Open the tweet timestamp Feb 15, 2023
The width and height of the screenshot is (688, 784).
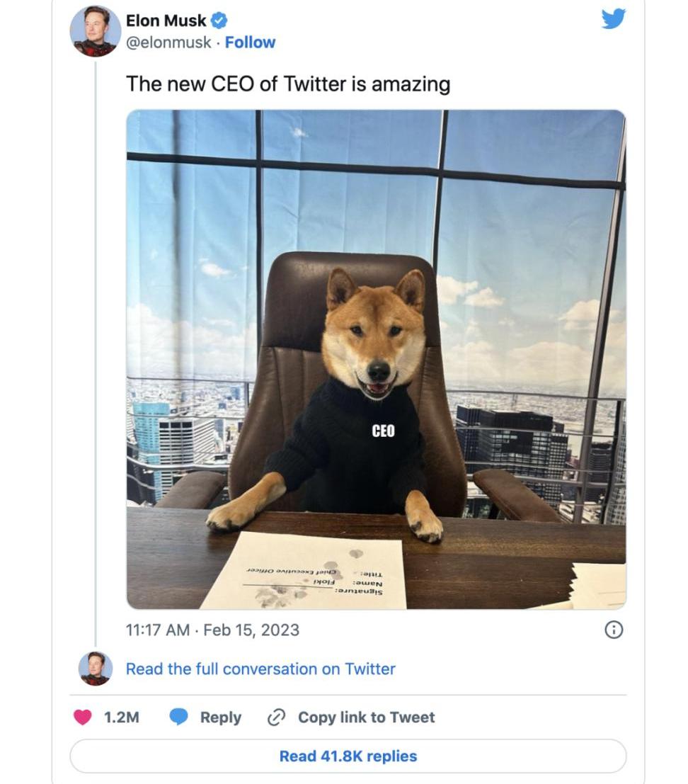click(212, 630)
